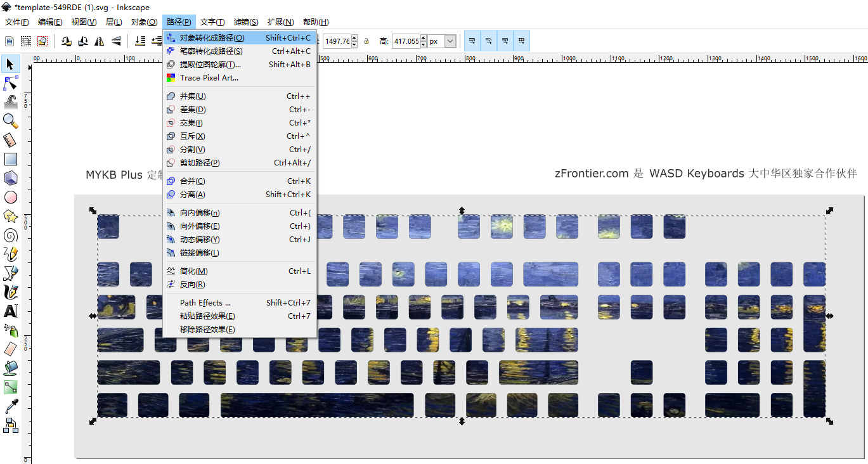Choose 对象转化成路径(O) menu entry
This screenshot has height=464, width=868.
tap(240, 38)
